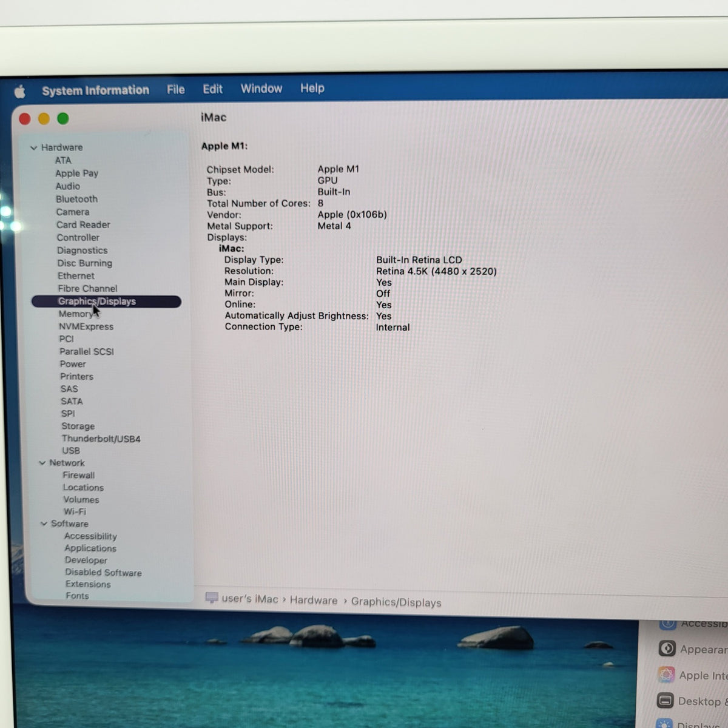Select Camera in the sidebar
This screenshot has height=728, width=728.
(73, 212)
